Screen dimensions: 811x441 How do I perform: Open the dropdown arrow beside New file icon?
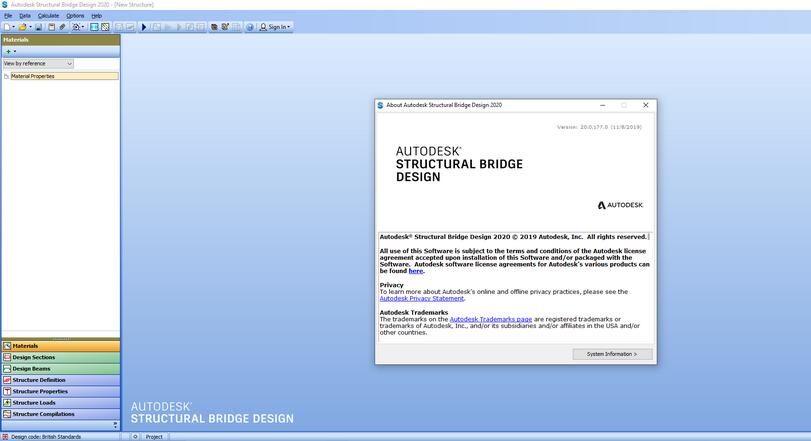pyautogui.click(x=13, y=27)
